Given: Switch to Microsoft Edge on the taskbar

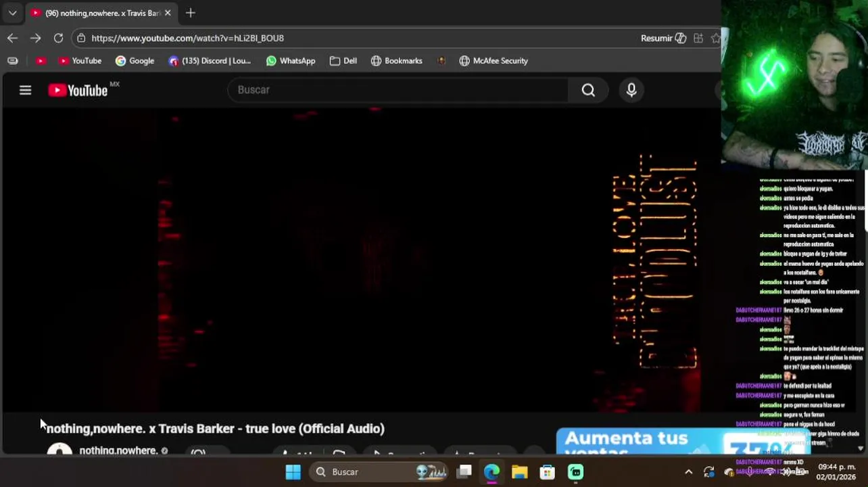Looking at the screenshot, I should pyautogui.click(x=491, y=472).
